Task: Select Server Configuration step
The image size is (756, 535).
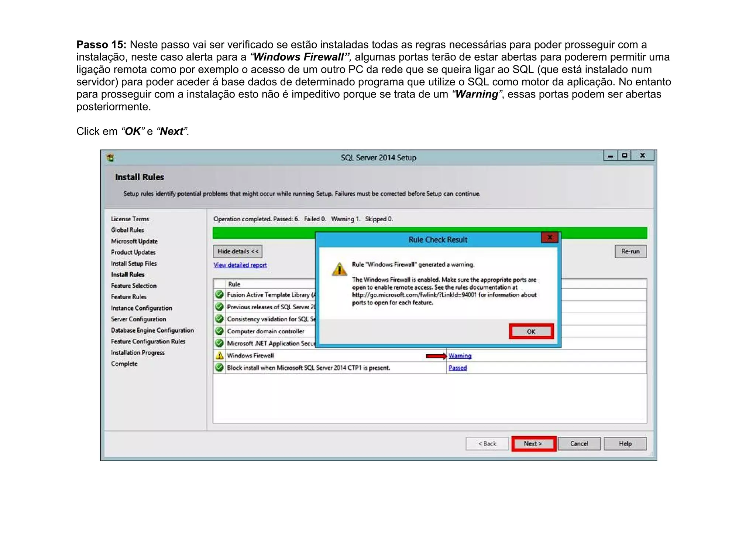Action: [x=138, y=319]
